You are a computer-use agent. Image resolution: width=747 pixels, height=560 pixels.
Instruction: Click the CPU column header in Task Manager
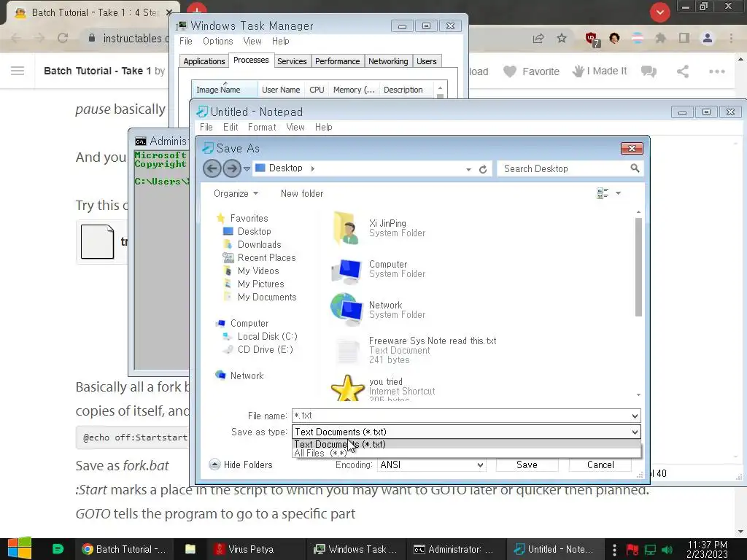coord(317,90)
